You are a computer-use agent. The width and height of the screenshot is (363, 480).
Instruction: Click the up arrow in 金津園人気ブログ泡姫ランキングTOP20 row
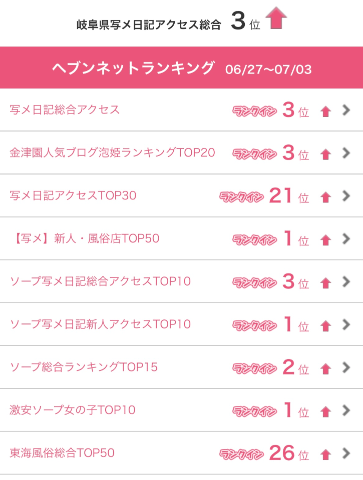(x=326, y=154)
